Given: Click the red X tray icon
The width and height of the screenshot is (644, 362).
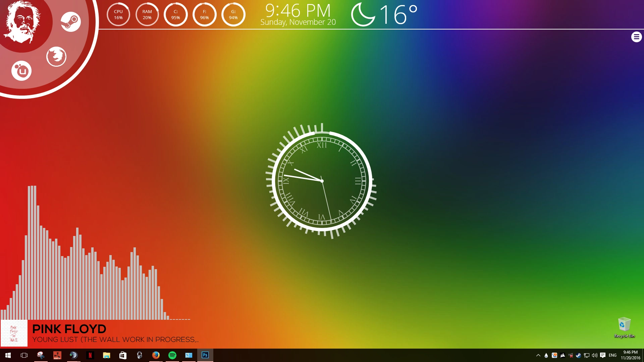Looking at the screenshot, I should [x=571, y=355].
